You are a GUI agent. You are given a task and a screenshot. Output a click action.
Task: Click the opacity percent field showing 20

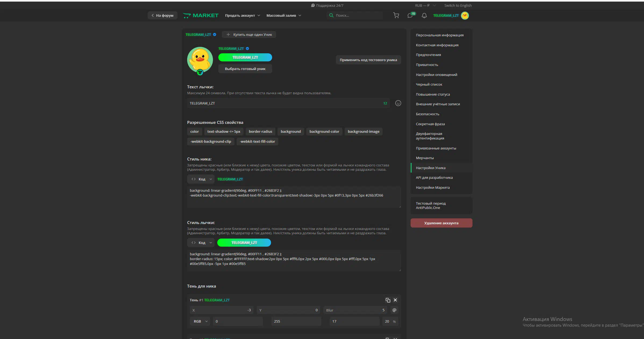coord(390,321)
